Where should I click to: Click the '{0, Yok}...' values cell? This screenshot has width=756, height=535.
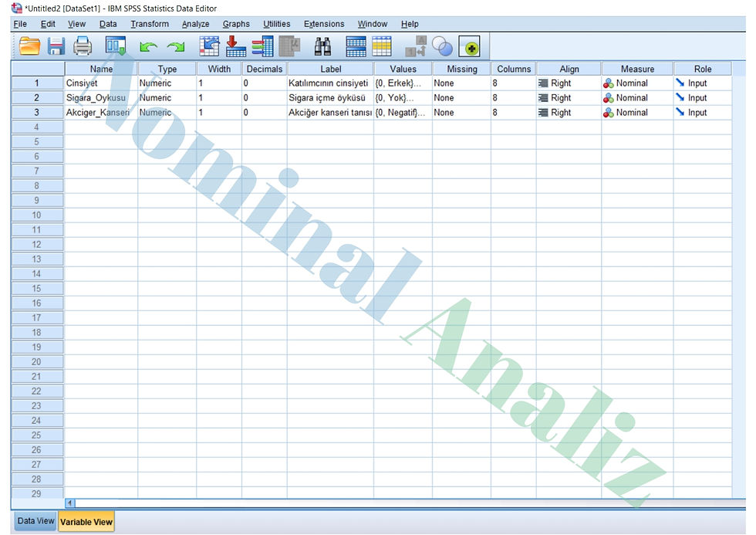point(403,98)
